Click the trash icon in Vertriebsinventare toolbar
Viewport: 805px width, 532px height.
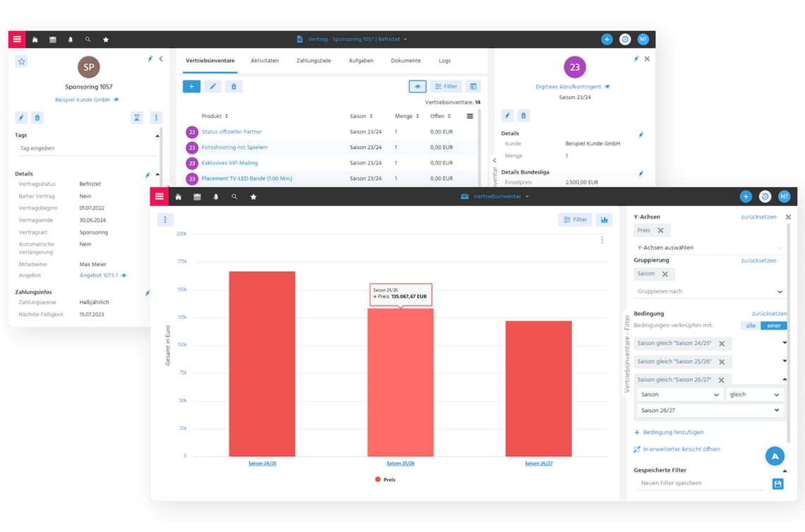click(233, 86)
